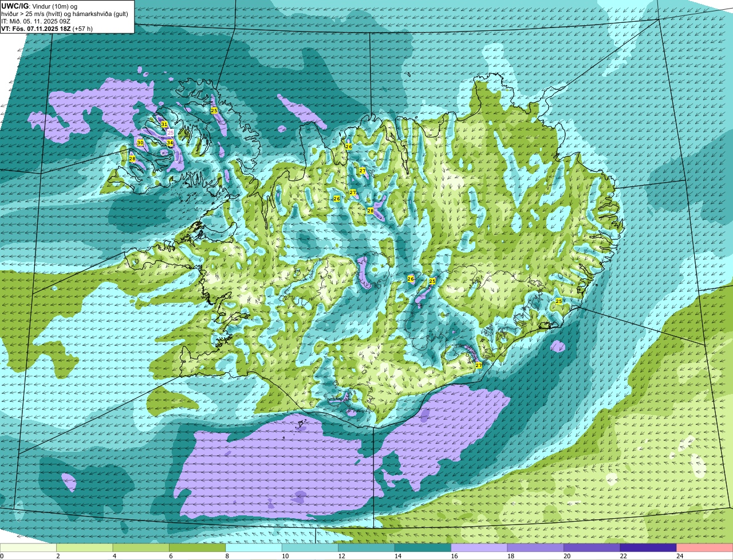Pick the 12–14 m/s teal legend segment
This screenshot has height=560, width=733.
[x=366, y=548]
